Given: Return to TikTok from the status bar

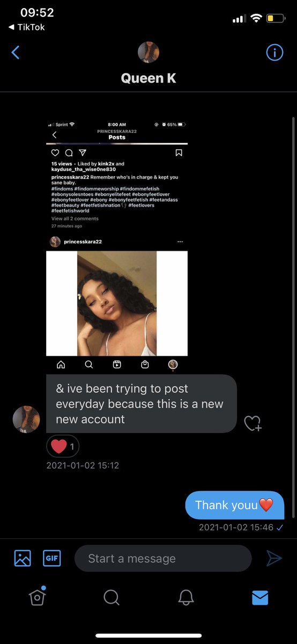Looking at the screenshot, I should coord(27,27).
